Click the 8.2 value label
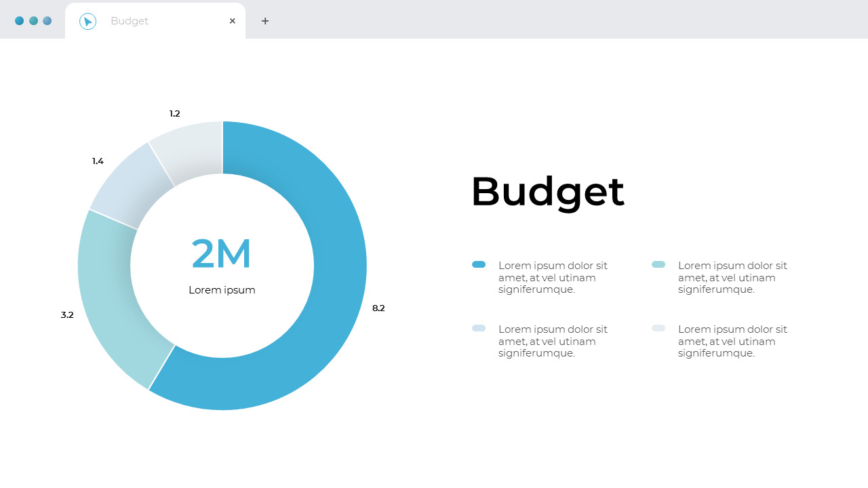The height and width of the screenshot is (488, 868). 379,308
